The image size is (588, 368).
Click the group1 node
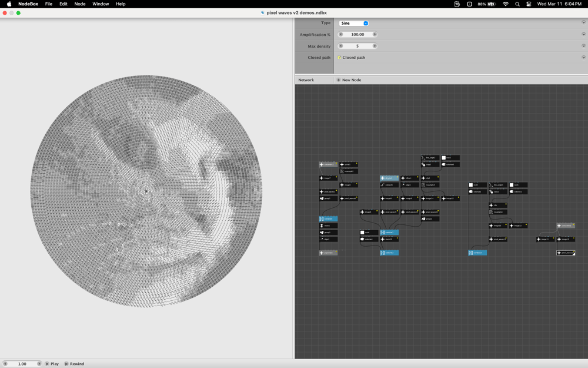[x=328, y=198]
